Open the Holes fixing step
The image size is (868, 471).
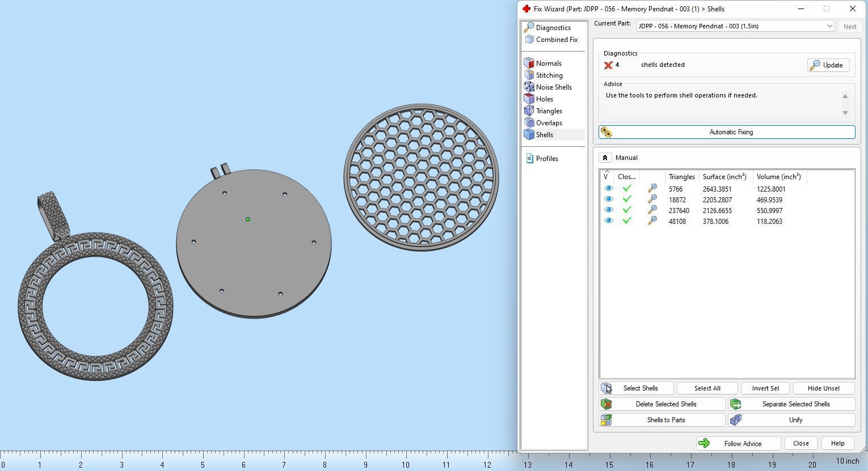(545, 99)
